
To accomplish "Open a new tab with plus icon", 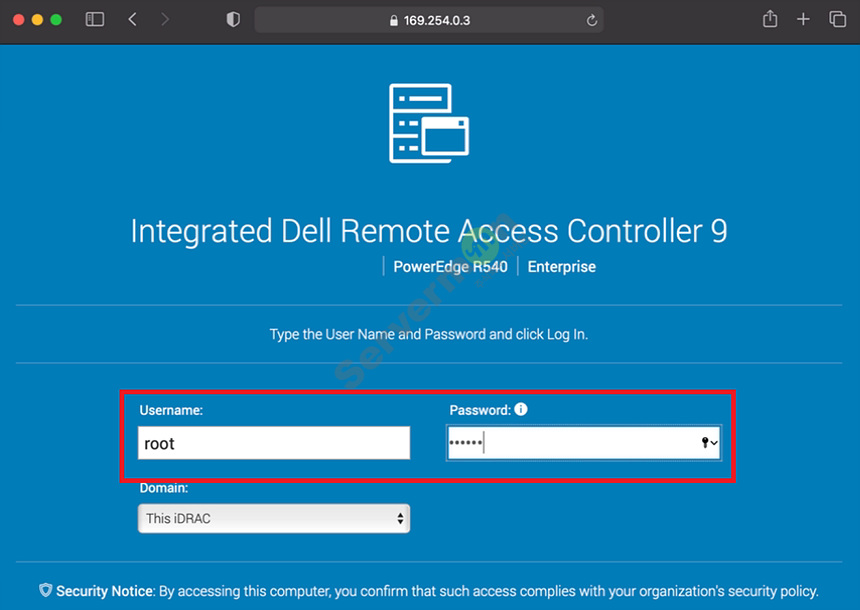I will tap(803, 20).
